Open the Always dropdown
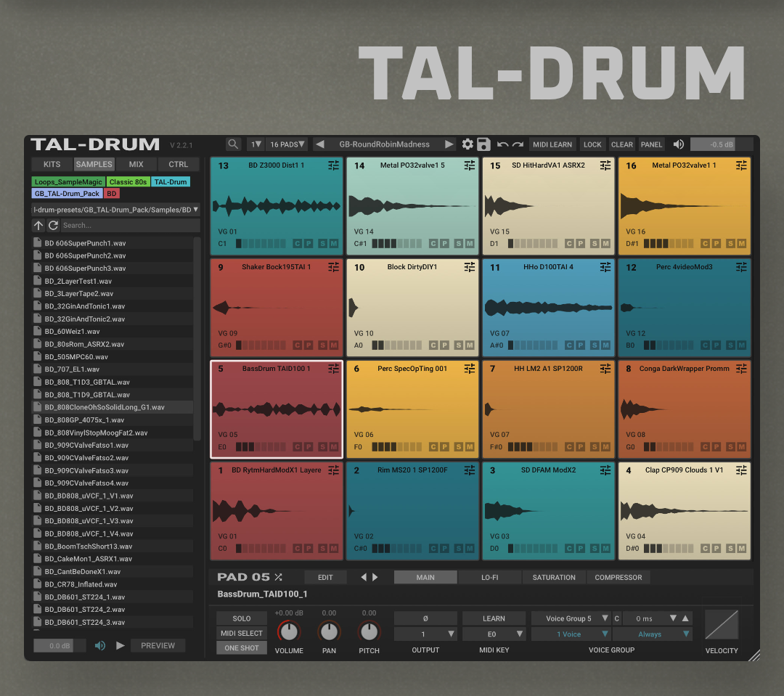The width and height of the screenshot is (784, 696). point(653,634)
